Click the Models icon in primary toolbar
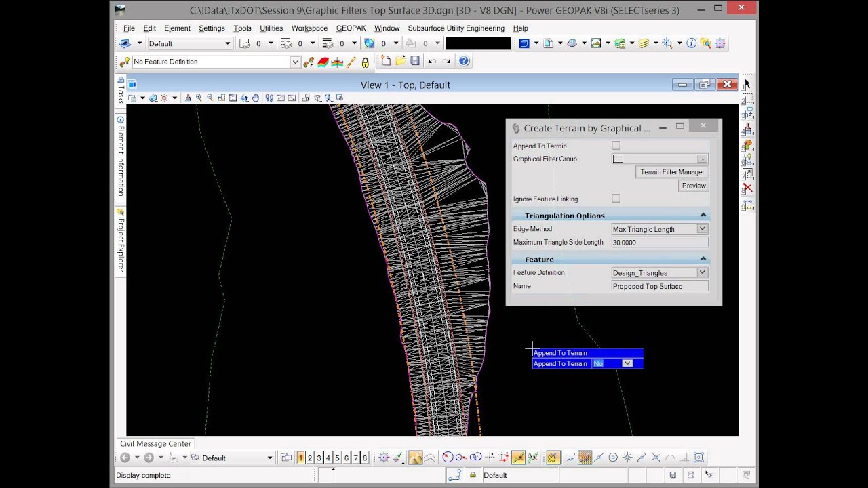The image size is (868, 488). [524, 43]
